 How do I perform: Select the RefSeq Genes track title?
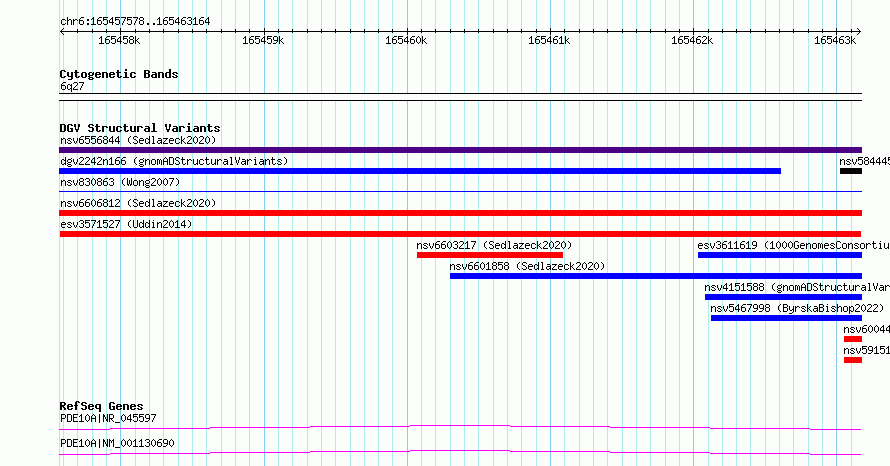click(101, 406)
